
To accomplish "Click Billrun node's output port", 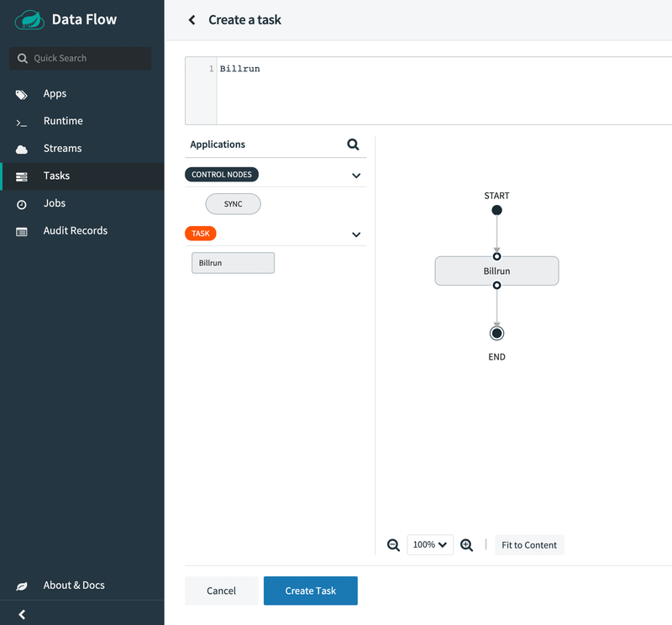I will (496, 285).
